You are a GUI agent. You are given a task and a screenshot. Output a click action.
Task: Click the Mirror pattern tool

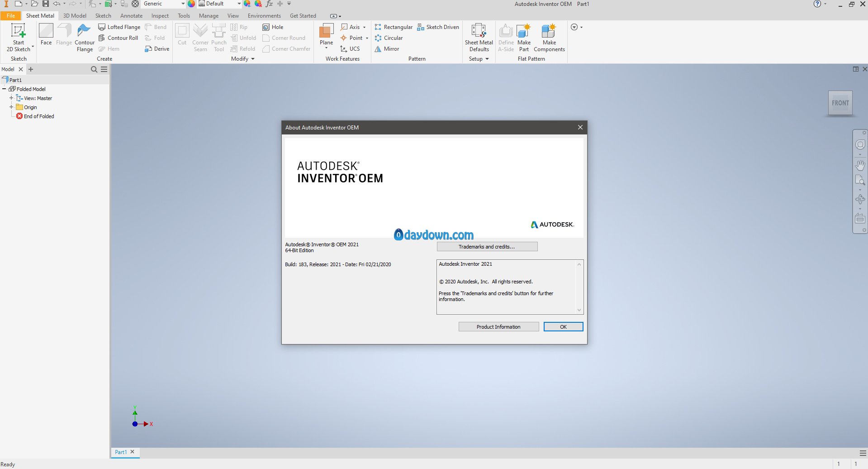click(x=387, y=49)
